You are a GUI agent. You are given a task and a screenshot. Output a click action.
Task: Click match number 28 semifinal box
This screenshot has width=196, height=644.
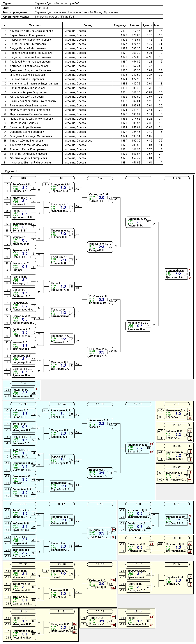click(149, 222)
